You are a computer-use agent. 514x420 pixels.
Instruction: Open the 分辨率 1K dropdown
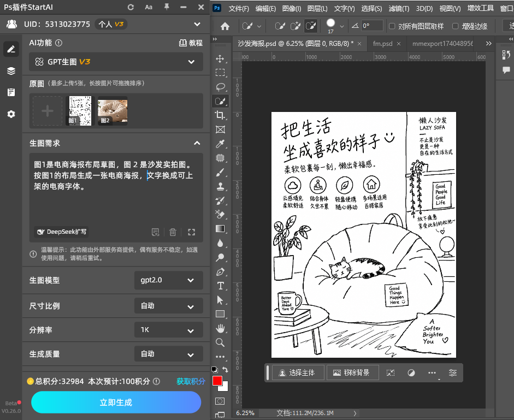point(168,330)
